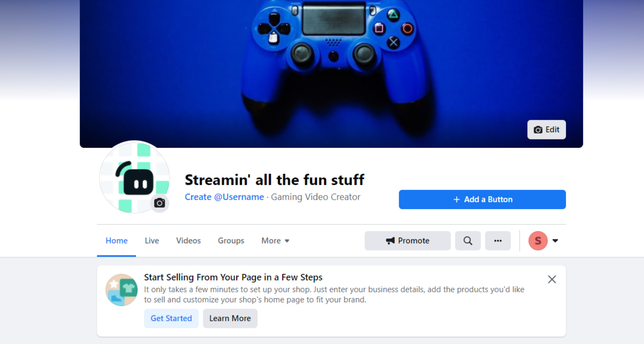Switch to the Home tab
This screenshot has height=344, width=644.
point(117,241)
